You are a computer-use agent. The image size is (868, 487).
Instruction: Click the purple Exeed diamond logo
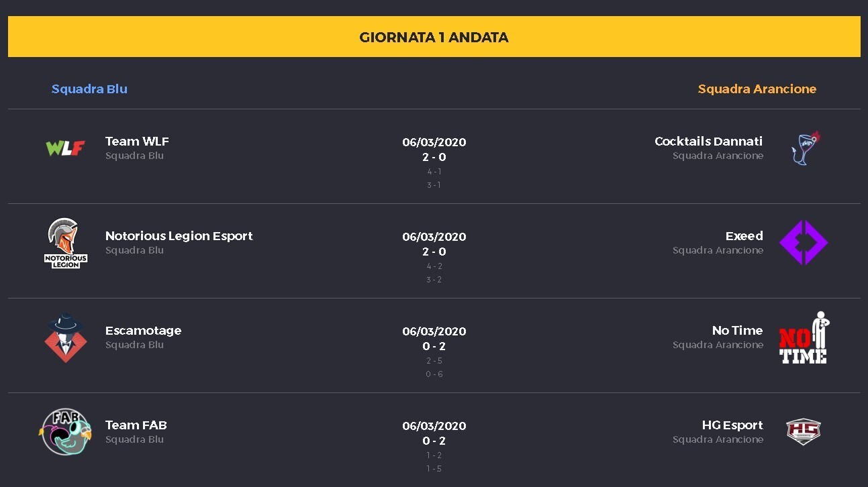point(804,242)
